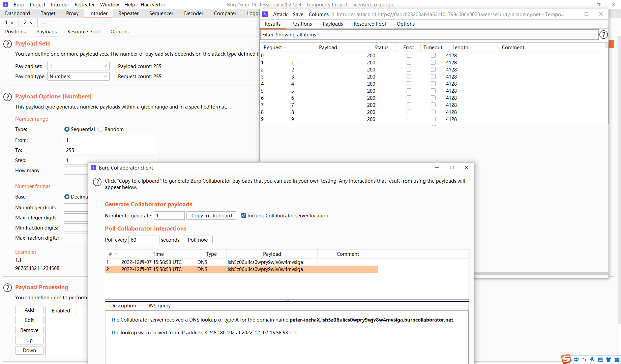
Task: Click the To field showing 255
Action: click(x=110, y=150)
